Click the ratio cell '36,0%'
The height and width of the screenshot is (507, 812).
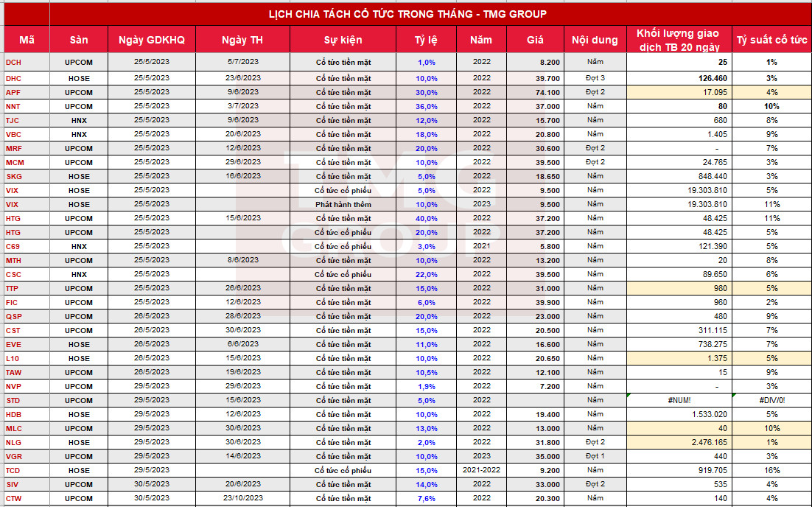coord(426,107)
